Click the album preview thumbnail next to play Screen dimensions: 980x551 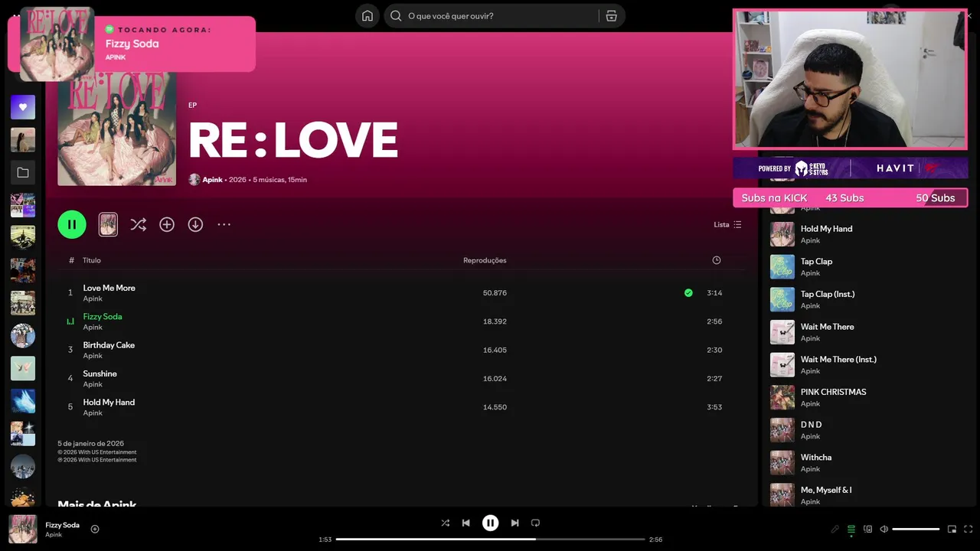(108, 224)
